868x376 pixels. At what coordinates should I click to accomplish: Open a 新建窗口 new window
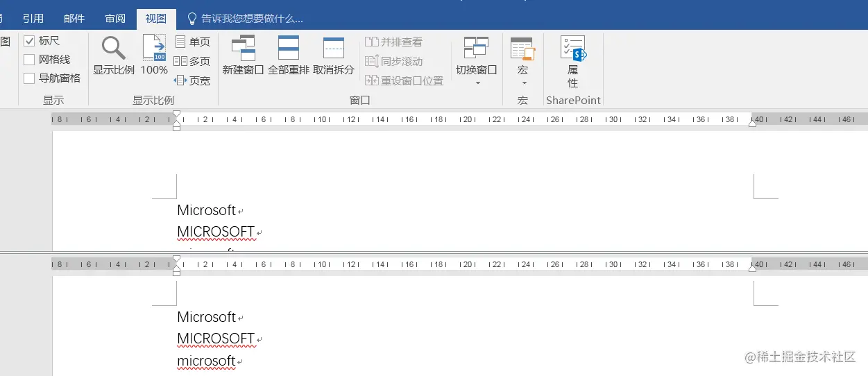coord(243,55)
